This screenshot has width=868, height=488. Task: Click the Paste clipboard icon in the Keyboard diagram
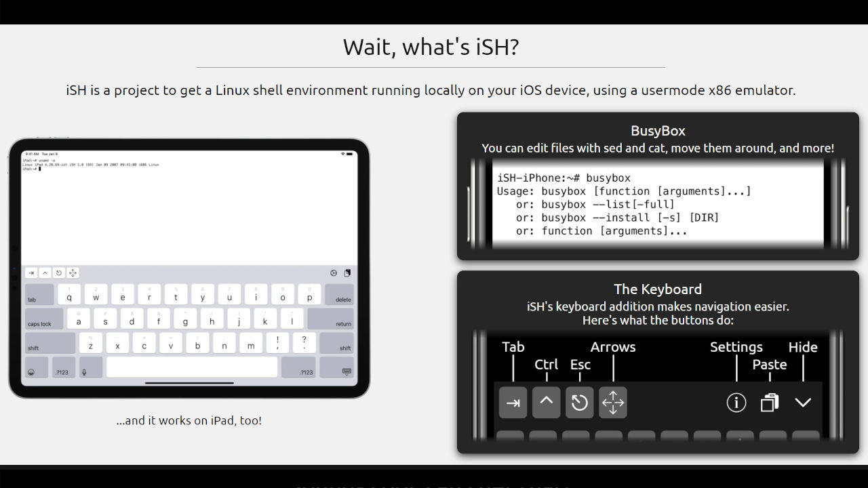pyautogui.click(x=770, y=403)
